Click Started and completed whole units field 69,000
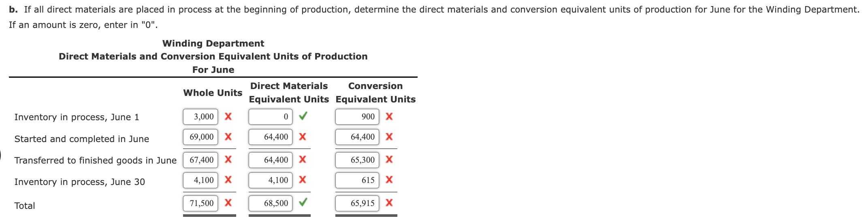Screen dimensions: 868x221 coord(200,137)
